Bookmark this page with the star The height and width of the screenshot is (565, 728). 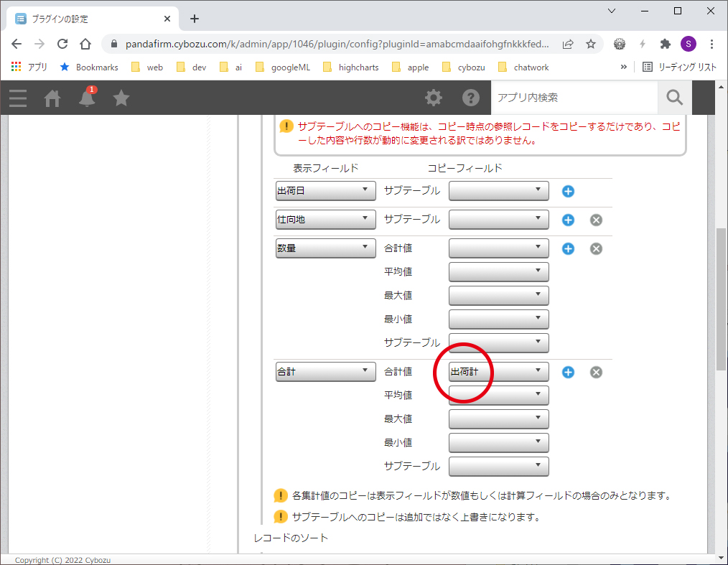tap(591, 44)
